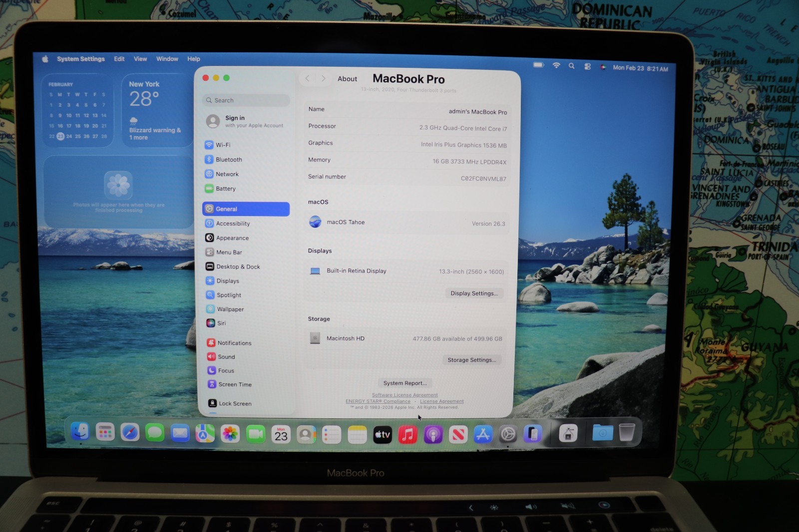Launch Music from the Dock
This screenshot has height=532, width=799.
click(407, 435)
